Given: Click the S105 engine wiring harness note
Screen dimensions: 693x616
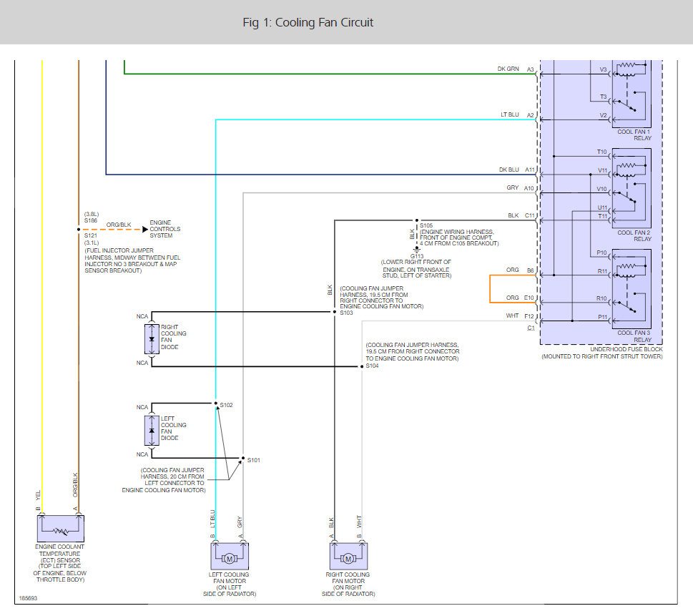Looking at the screenshot, I should click(459, 238).
